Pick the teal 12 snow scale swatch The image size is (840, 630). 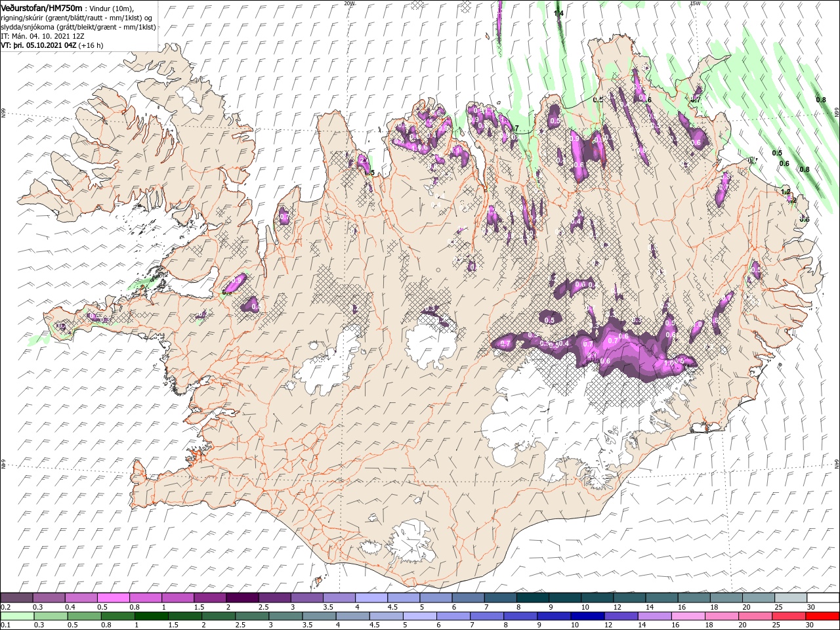pyautogui.click(x=629, y=597)
